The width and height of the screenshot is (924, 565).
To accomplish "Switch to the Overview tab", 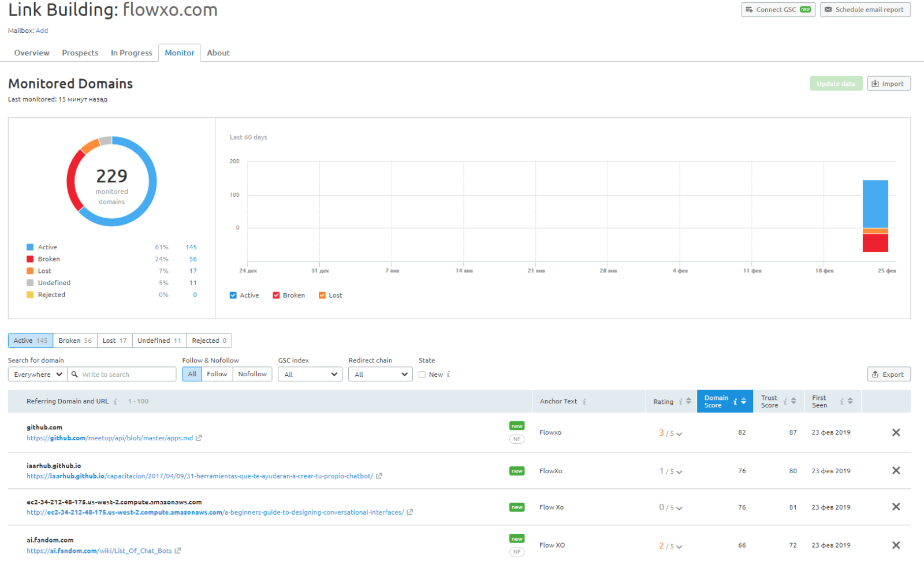I will pyautogui.click(x=32, y=53).
